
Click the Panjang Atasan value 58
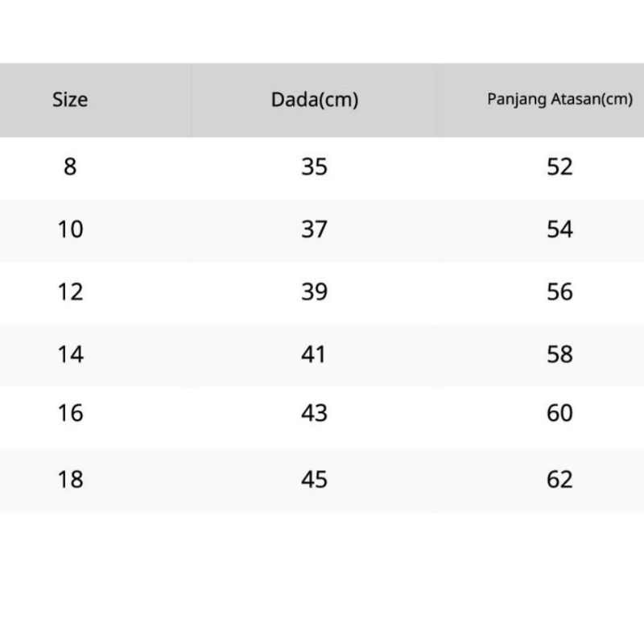pos(559,353)
